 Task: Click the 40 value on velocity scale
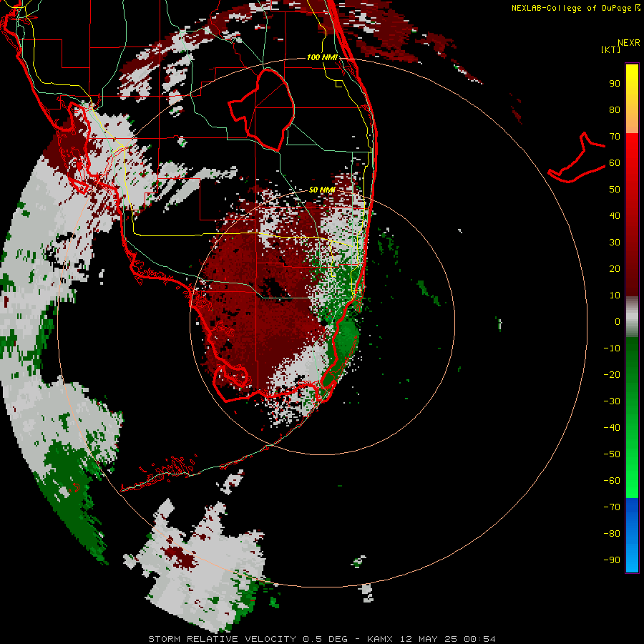[x=615, y=215]
